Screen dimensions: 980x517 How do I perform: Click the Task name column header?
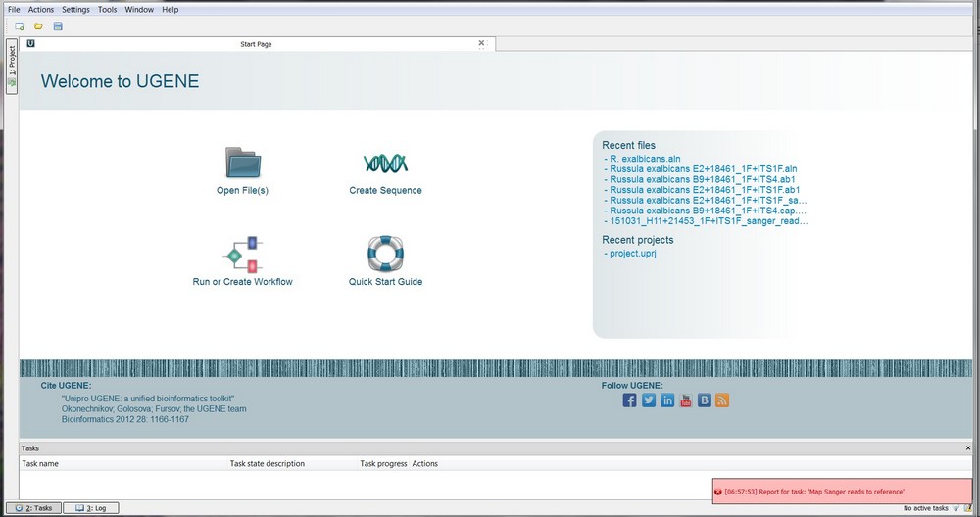[123, 464]
